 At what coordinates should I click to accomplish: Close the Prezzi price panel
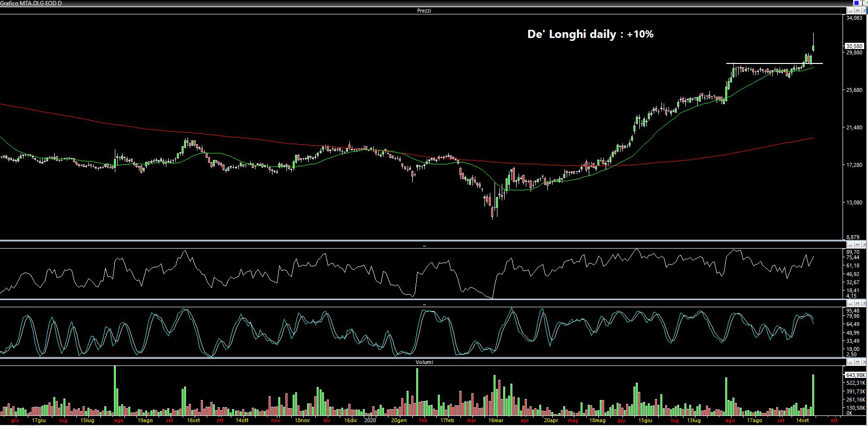click(x=864, y=11)
